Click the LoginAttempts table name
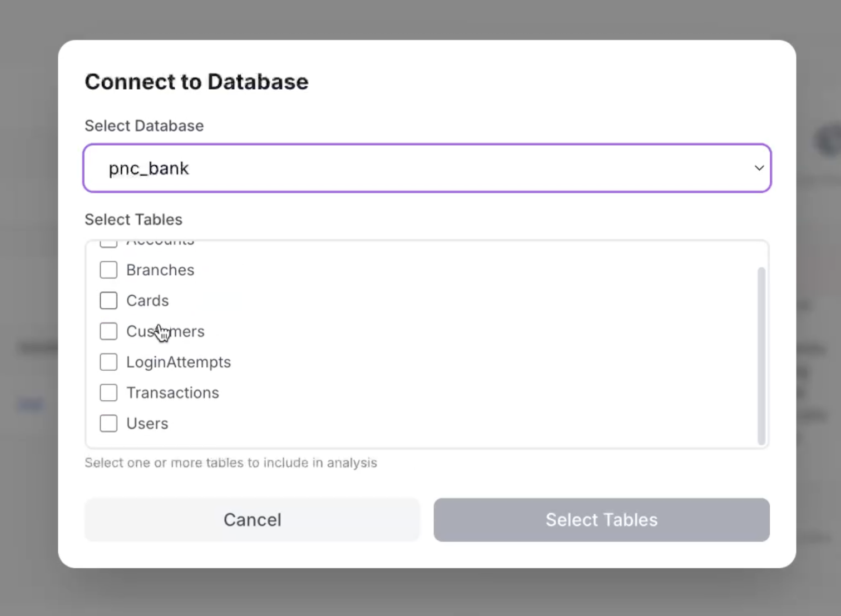This screenshot has height=616, width=841. coord(179,362)
